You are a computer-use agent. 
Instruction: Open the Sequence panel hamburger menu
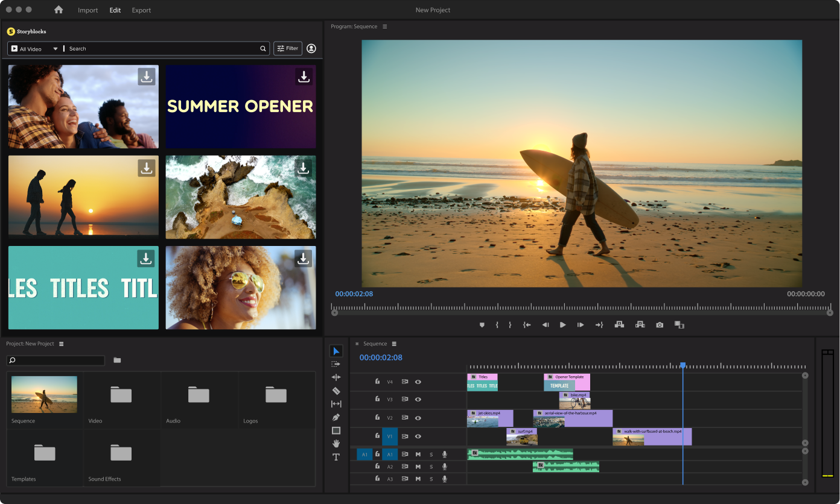point(394,344)
